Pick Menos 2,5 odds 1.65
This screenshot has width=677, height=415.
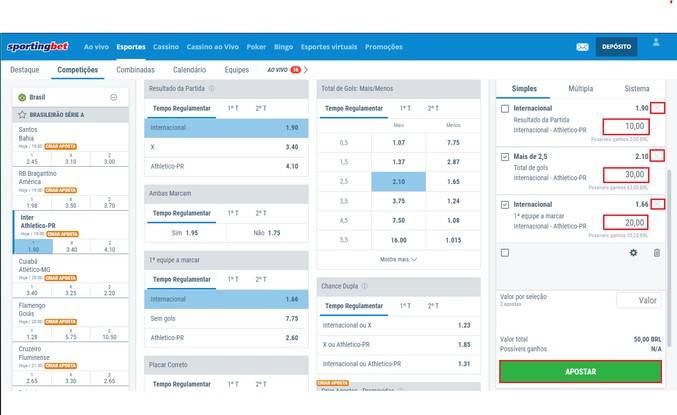click(453, 182)
